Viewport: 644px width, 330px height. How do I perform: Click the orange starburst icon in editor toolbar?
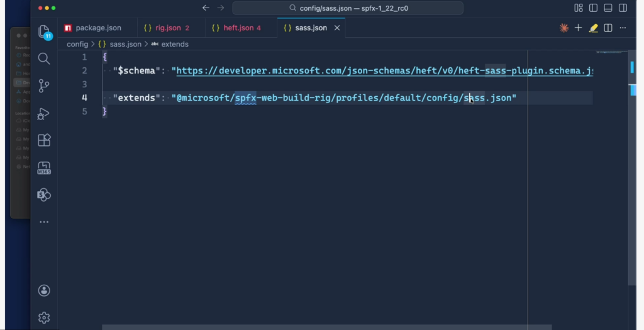(564, 28)
